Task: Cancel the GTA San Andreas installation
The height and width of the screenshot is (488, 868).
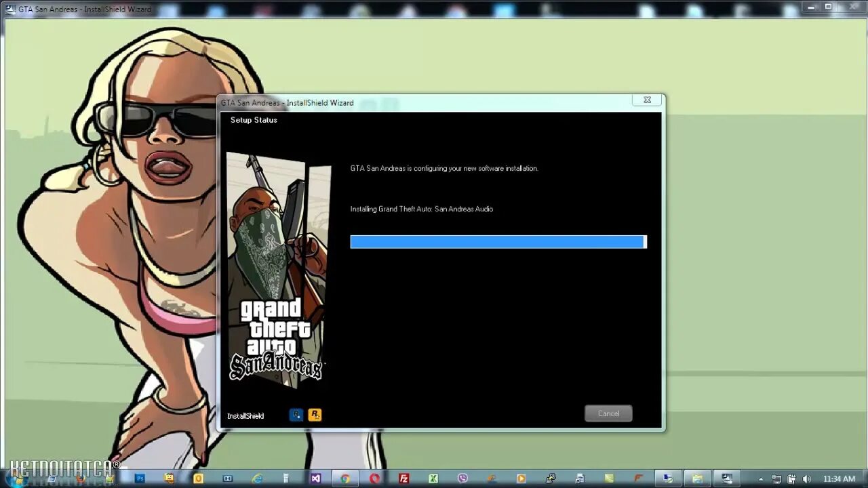Action: (608, 413)
